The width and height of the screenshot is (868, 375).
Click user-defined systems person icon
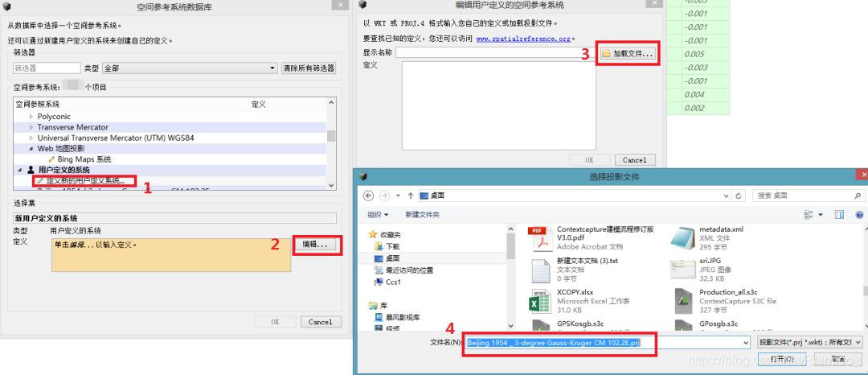tap(31, 170)
